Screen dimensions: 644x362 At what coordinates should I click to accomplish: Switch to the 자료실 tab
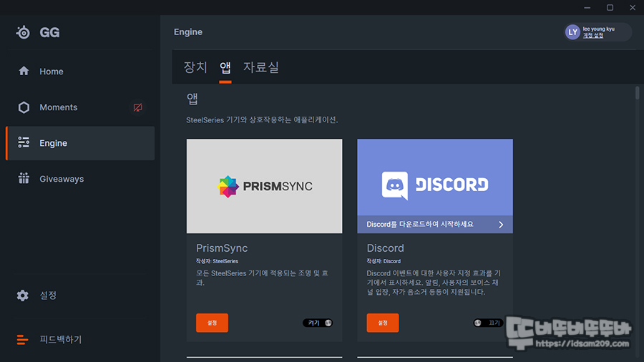point(260,67)
